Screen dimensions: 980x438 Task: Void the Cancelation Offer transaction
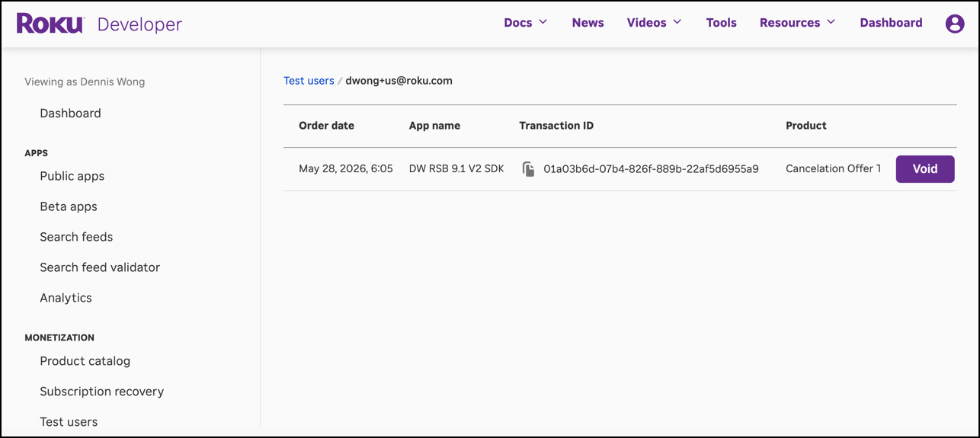(x=925, y=169)
